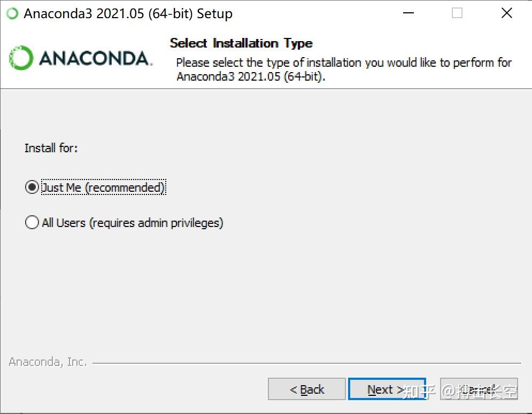Close the Anaconda3 Setup window

(x=506, y=14)
